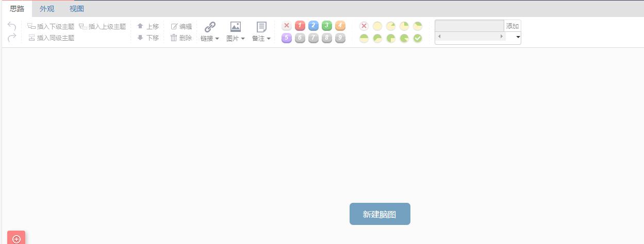This screenshot has height=244, width=644.
Task: Set priority 5 purple icon
Action: (x=287, y=38)
